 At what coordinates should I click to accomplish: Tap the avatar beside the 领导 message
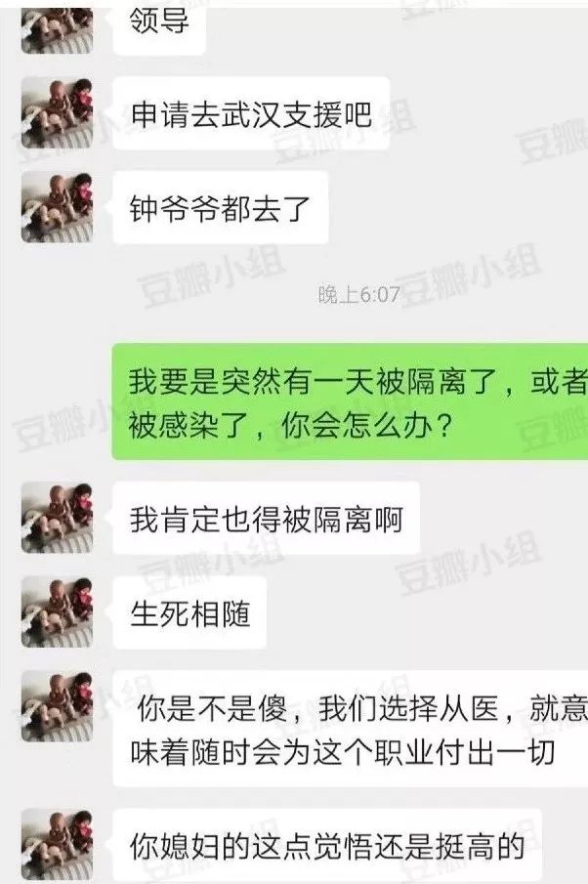57,29
